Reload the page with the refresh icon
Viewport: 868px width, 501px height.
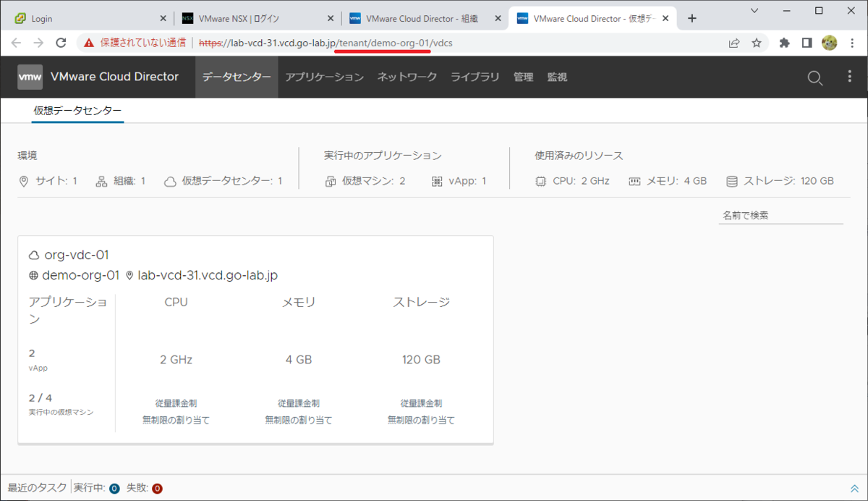click(61, 43)
